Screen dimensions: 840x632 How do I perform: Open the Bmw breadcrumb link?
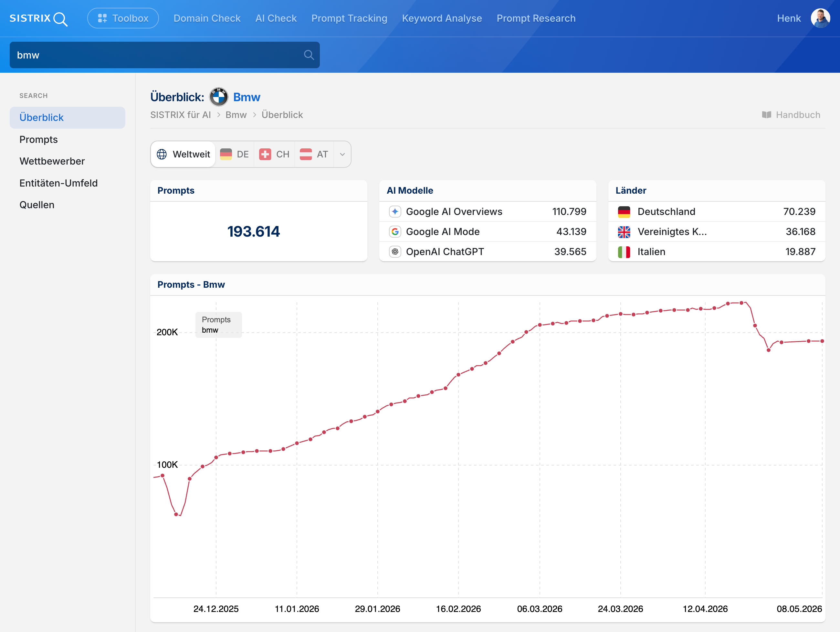[236, 115]
